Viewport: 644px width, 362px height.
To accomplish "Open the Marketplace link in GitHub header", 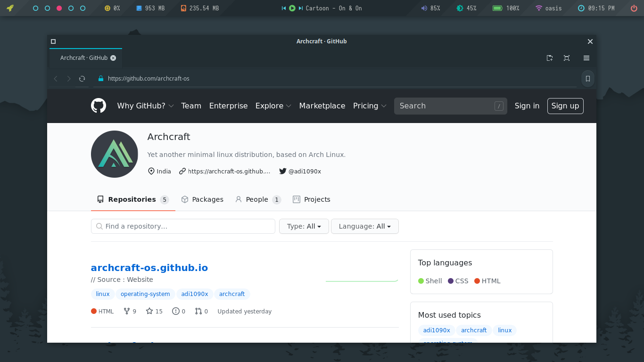I will [x=322, y=106].
